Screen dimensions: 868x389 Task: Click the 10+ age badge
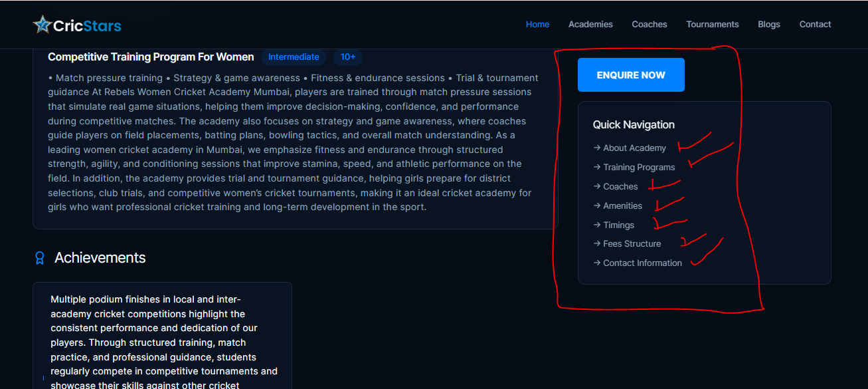coord(348,57)
